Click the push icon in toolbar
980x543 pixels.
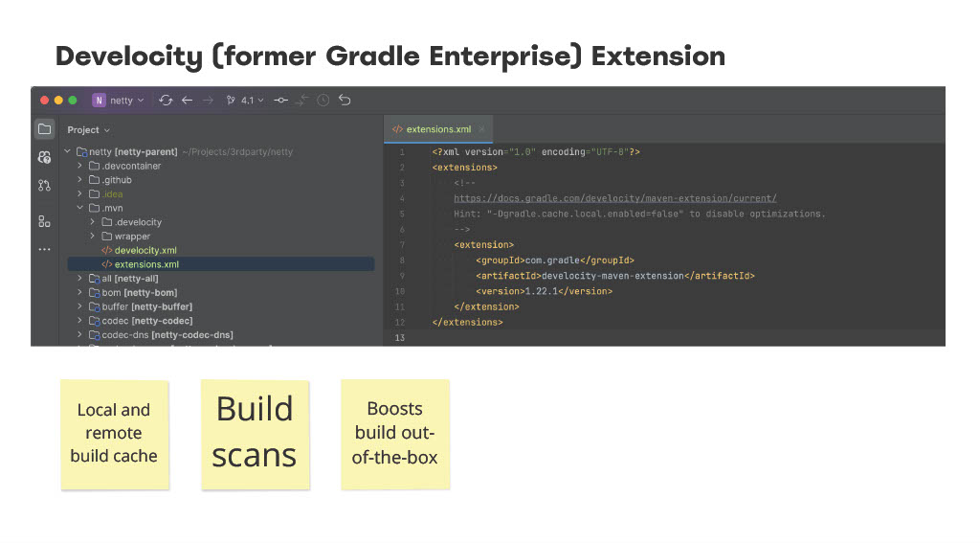(301, 101)
